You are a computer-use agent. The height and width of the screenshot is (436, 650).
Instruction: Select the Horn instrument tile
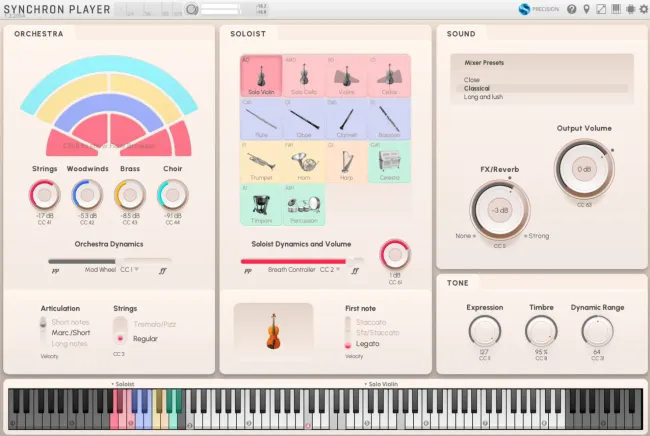(x=304, y=162)
